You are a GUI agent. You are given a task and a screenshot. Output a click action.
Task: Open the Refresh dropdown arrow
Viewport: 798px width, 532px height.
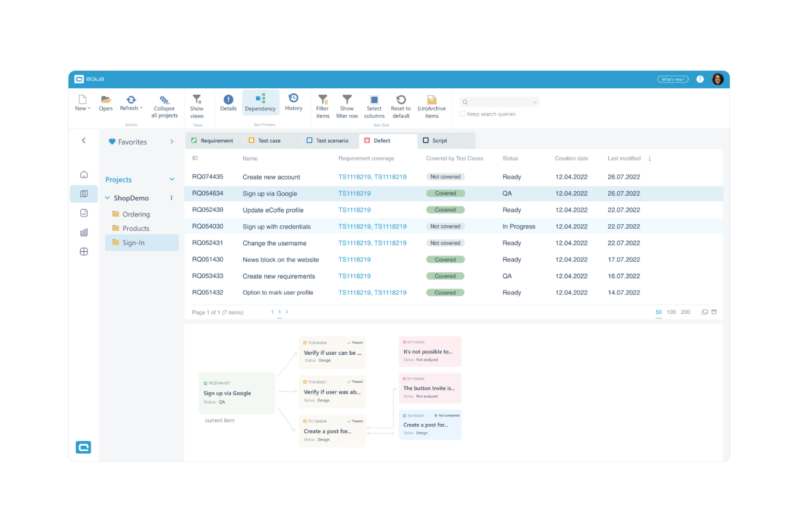[141, 107]
